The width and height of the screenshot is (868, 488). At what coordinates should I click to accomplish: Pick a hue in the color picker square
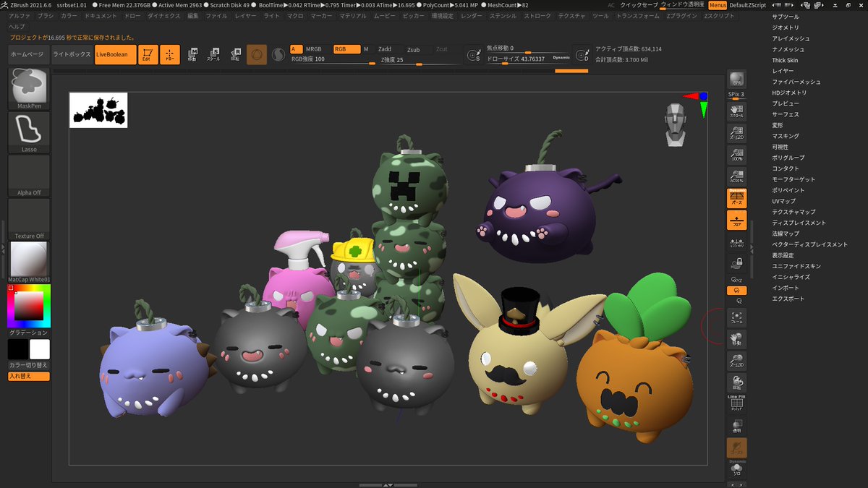coord(29,306)
